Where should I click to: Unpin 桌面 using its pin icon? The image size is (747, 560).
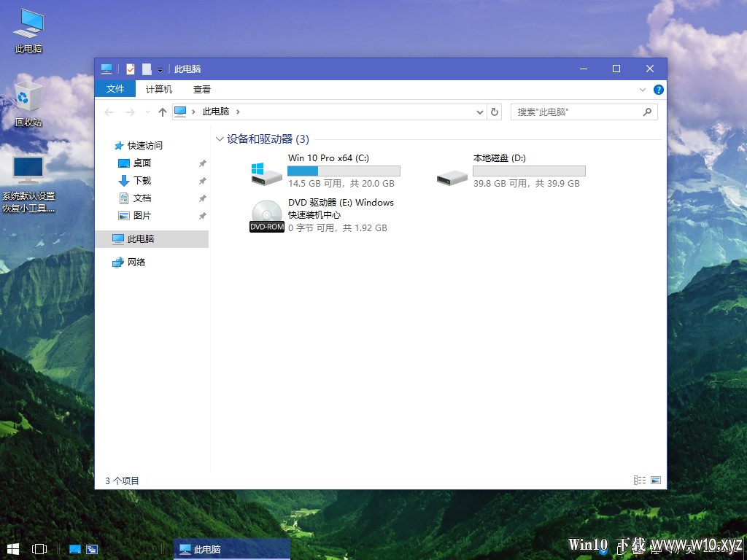tap(203, 163)
